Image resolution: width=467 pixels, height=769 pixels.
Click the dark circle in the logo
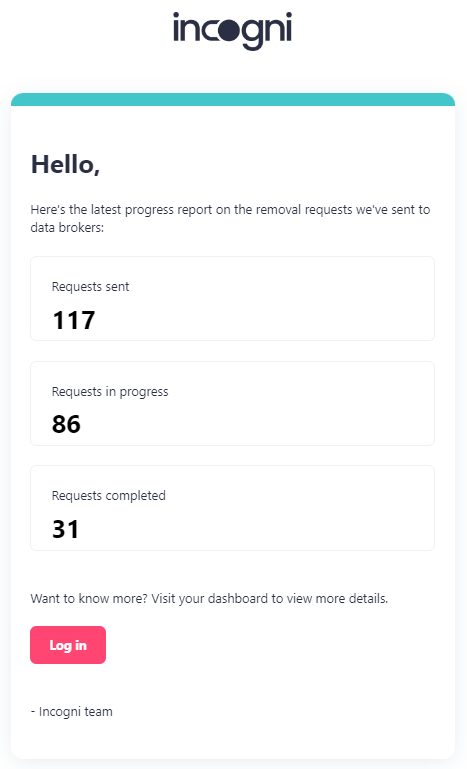coord(228,32)
